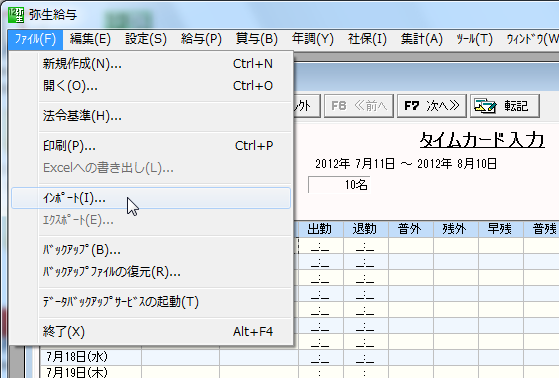Image resolution: width=559 pixels, height=378 pixels.
Task: Click the Yayoi Kyuyo app icon in title bar
Action: [x=16, y=15]
